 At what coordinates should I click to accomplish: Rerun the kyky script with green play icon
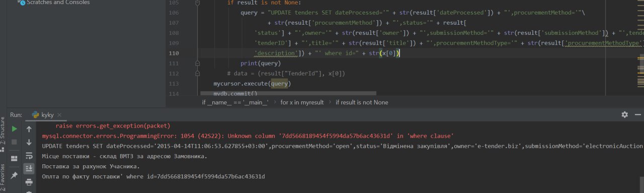[14, 129]
